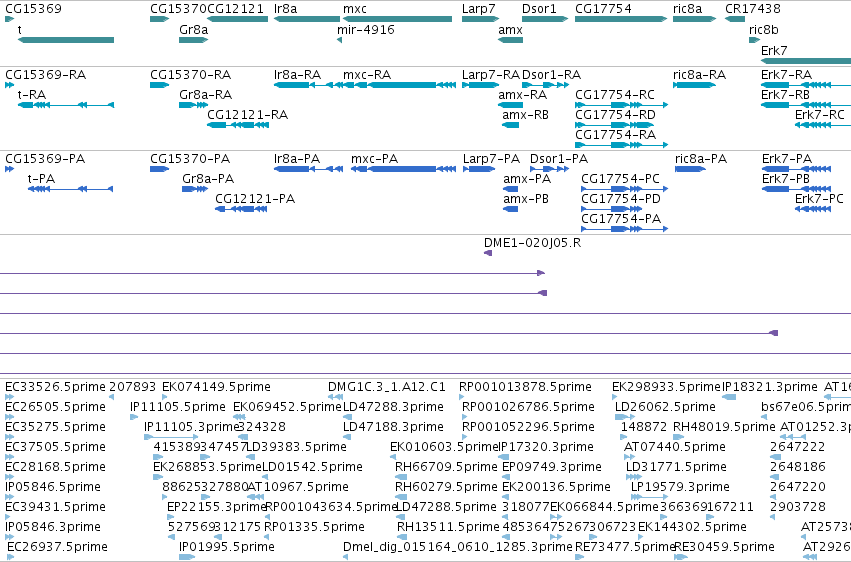Select the CG12121-RA transcript label
The height and width of the screenshot is (562, 851).
(247, 114)
